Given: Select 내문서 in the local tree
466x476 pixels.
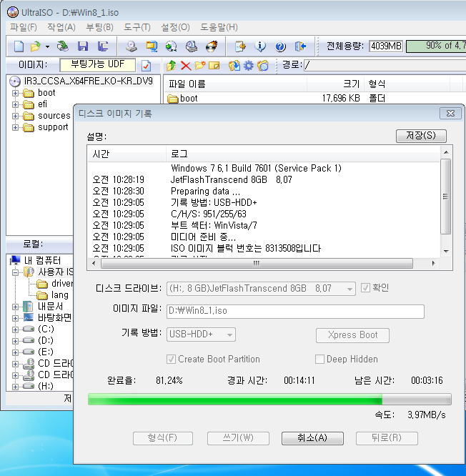Looking at the screenshot, I should click(x=50, y=307).
